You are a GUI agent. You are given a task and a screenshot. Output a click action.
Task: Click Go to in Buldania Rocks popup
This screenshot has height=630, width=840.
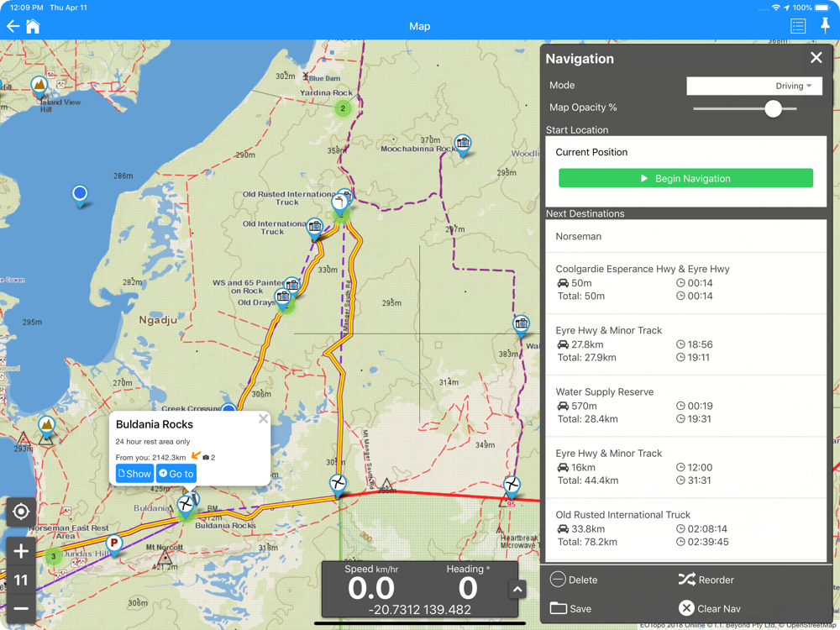176,474
